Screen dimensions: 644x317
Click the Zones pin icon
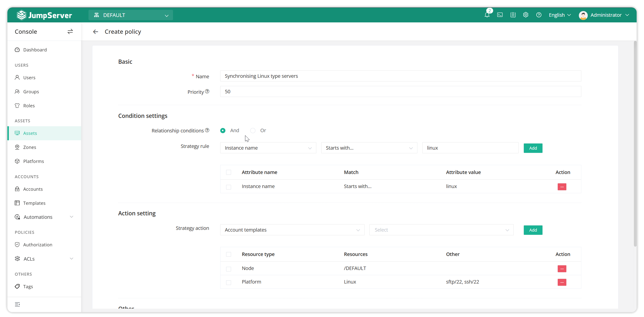(17, 147)
